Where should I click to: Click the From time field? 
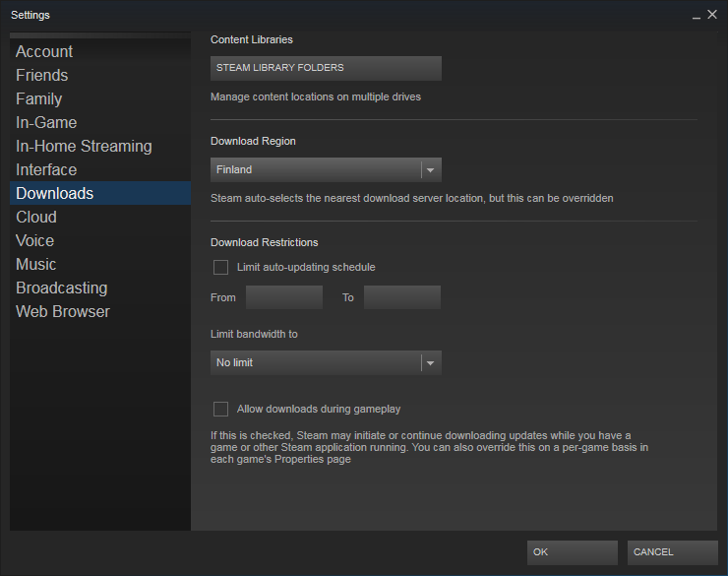[x=284, y=297]
